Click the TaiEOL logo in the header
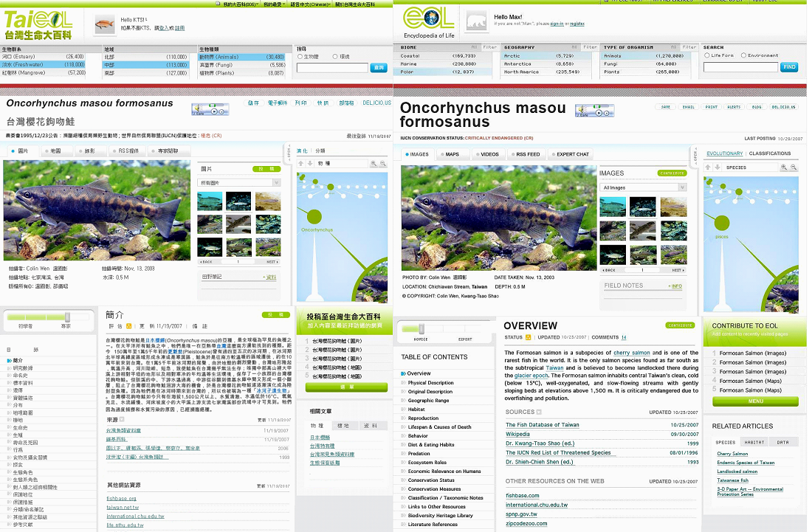 (x=40, y=23)
